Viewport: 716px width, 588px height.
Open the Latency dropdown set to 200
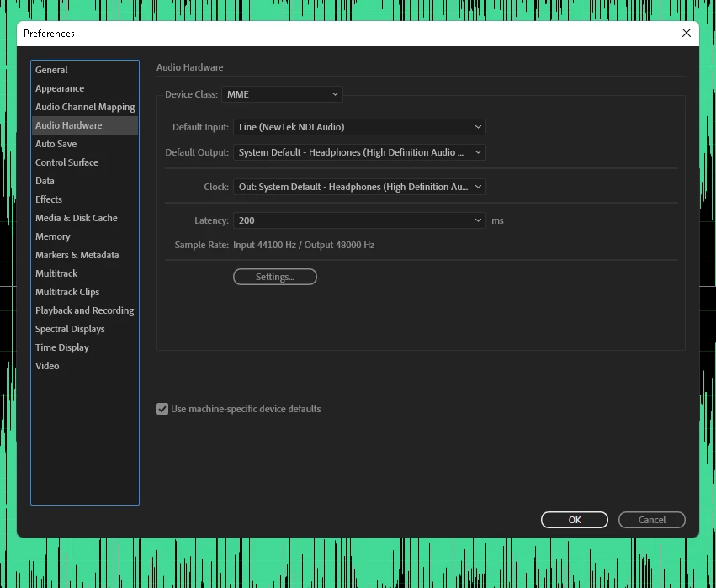(x=359, y=220)
